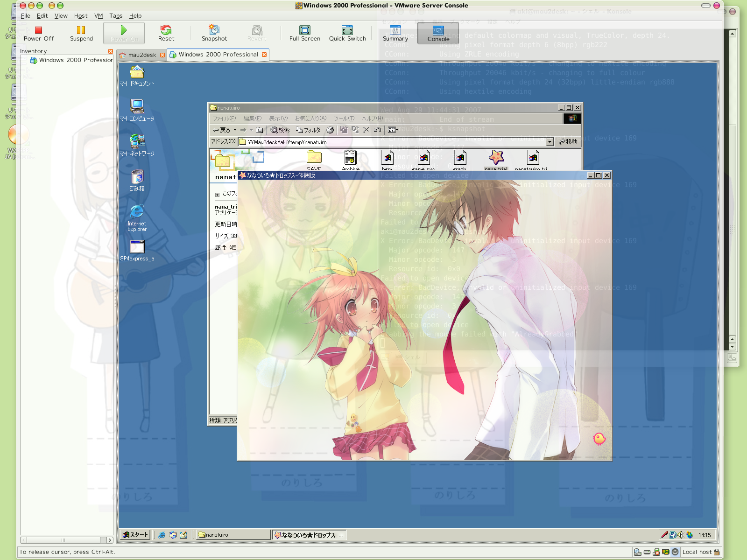747x560 pixels.
Task: Open the ツール(T) menu in Explorer
Action: click(x=344, y=119)
